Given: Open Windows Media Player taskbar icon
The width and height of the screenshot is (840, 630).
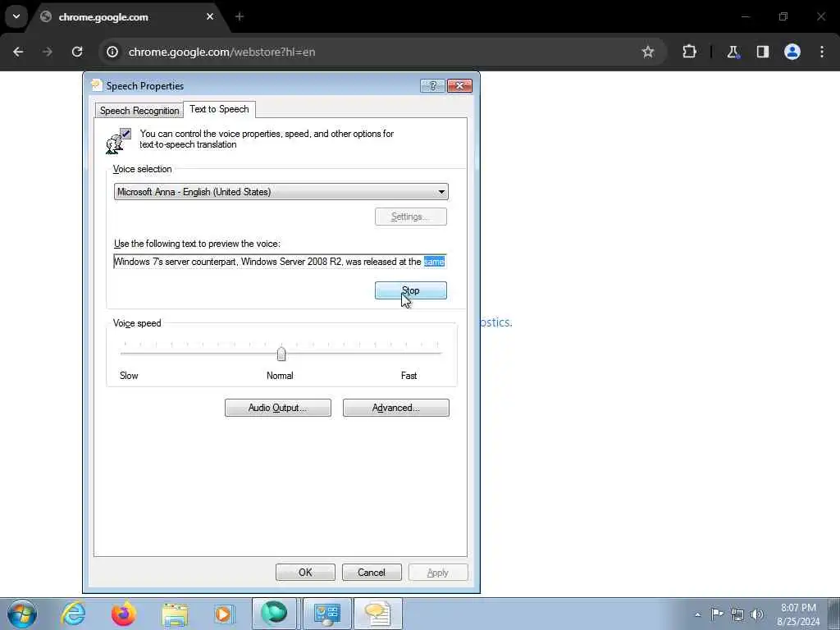Looking at the screenshot, I should click(225, 614).
